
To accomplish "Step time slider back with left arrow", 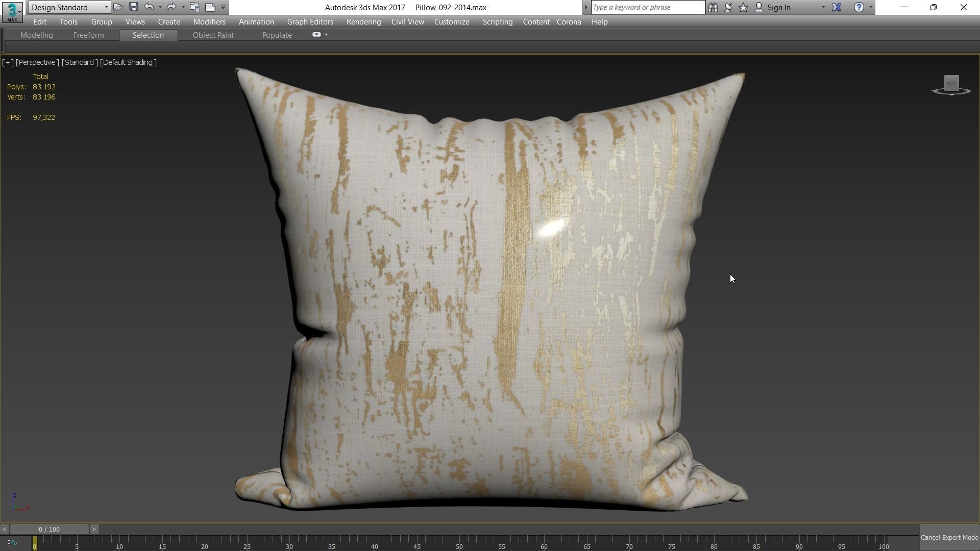I will tap(4, 529).
